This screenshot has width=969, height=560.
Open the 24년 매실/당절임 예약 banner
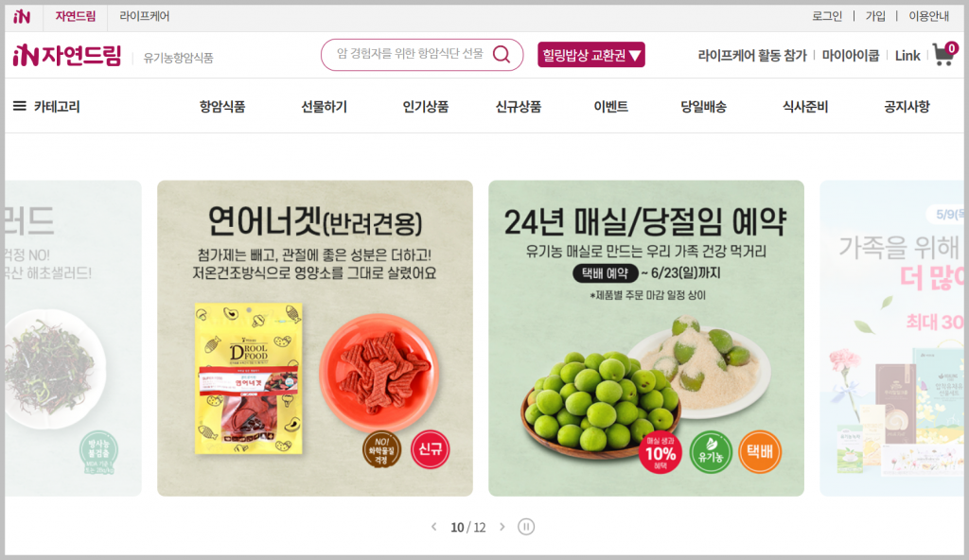646,338
